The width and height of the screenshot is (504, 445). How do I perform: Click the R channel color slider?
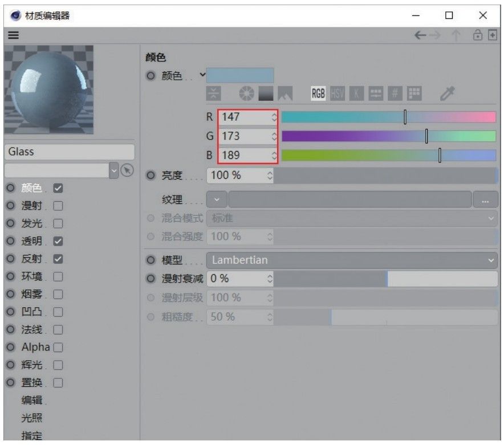point(389,117)
